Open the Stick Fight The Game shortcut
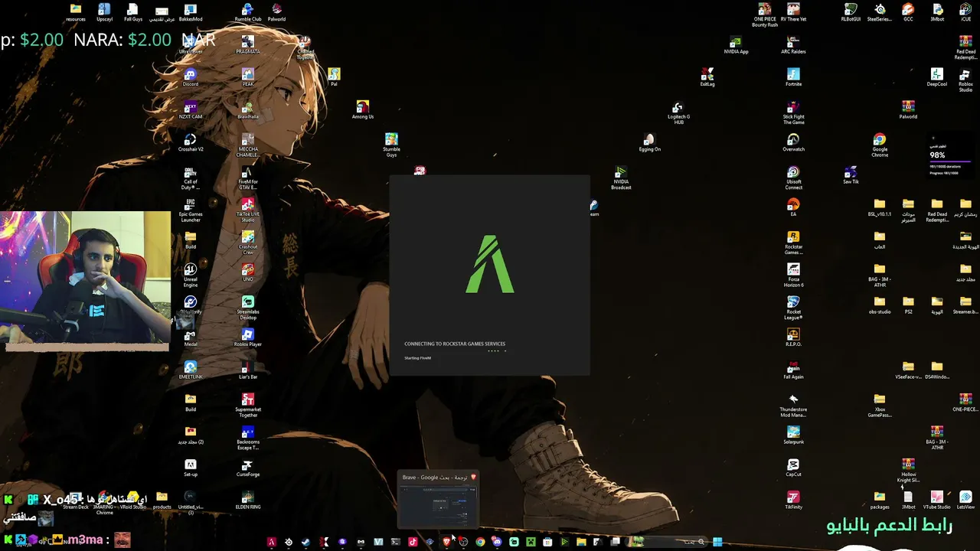The width and height of the screenshot is (980, 551). click(x=793, y=112)
